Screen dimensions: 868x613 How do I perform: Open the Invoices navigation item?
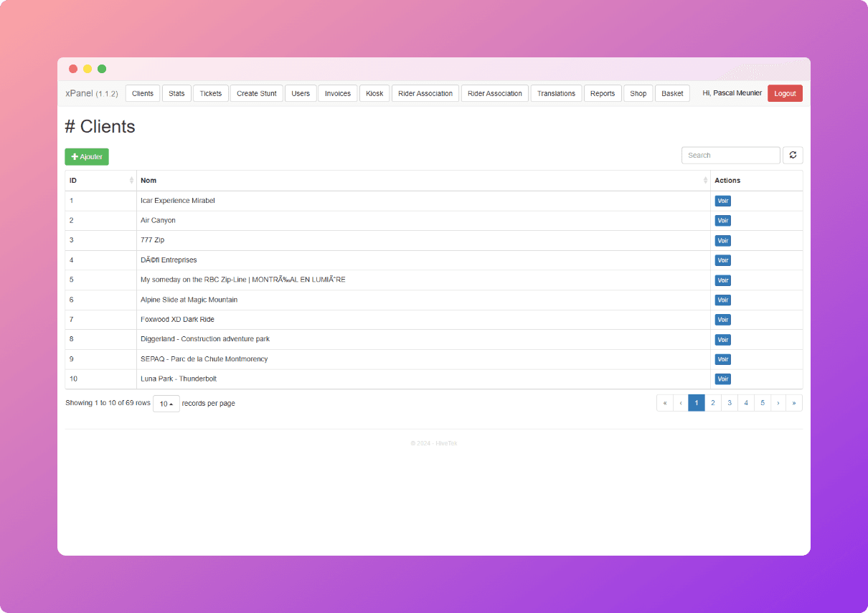click(338, 93)
